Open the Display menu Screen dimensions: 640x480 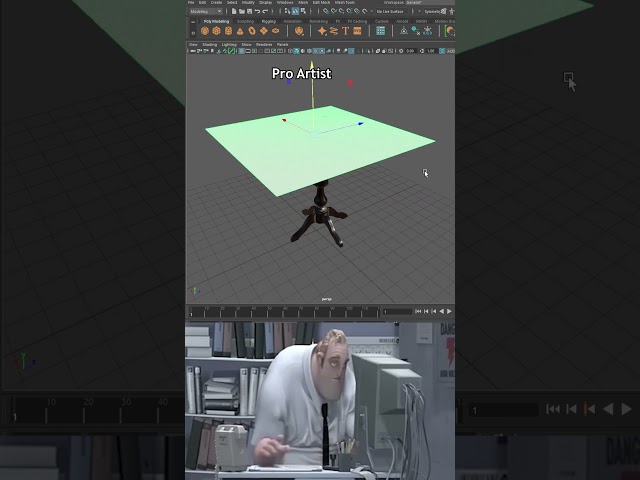pos(265,2)
